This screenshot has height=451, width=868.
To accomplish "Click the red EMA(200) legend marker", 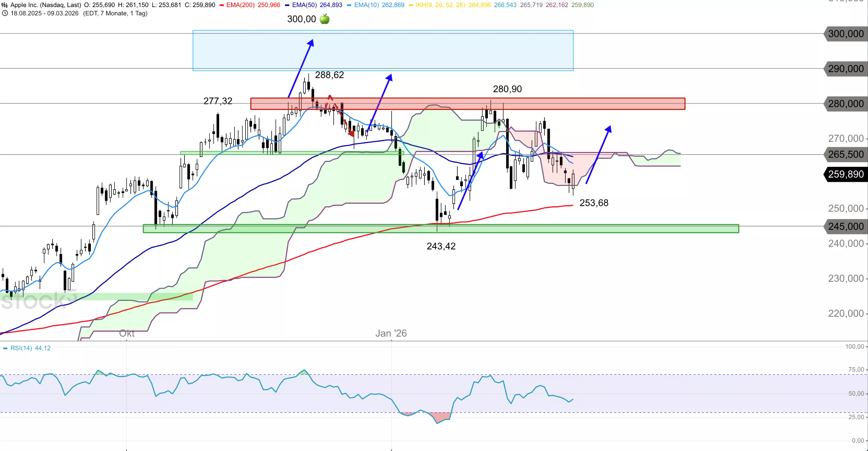I will point(222,5).
